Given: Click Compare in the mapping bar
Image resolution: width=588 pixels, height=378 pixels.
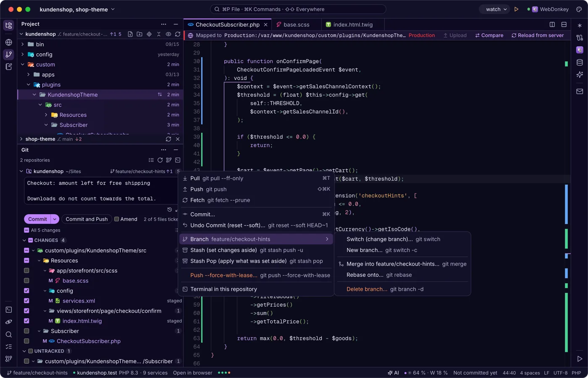Looking at the screenshot, I should pos(489,35).
